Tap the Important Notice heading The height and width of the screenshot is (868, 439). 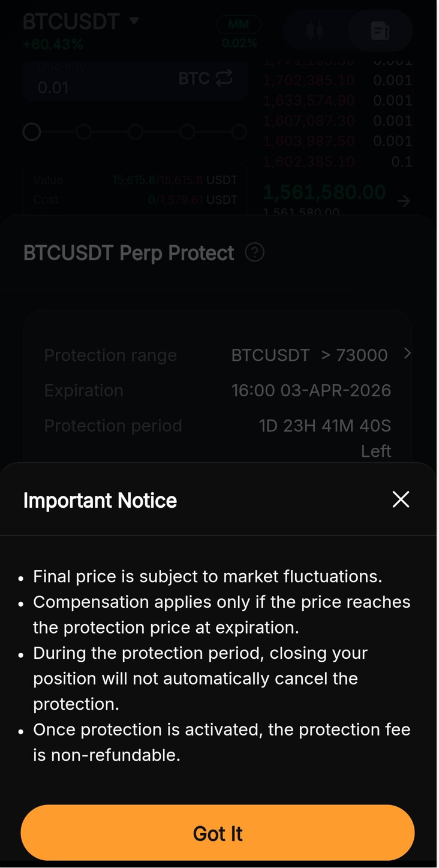click(x=100, y=501)
